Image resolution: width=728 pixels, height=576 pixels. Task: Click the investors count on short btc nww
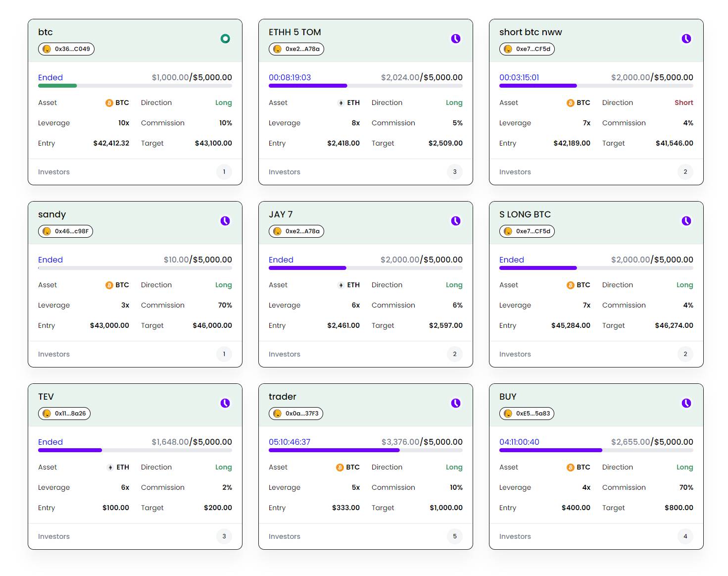[x=685, y=172]
